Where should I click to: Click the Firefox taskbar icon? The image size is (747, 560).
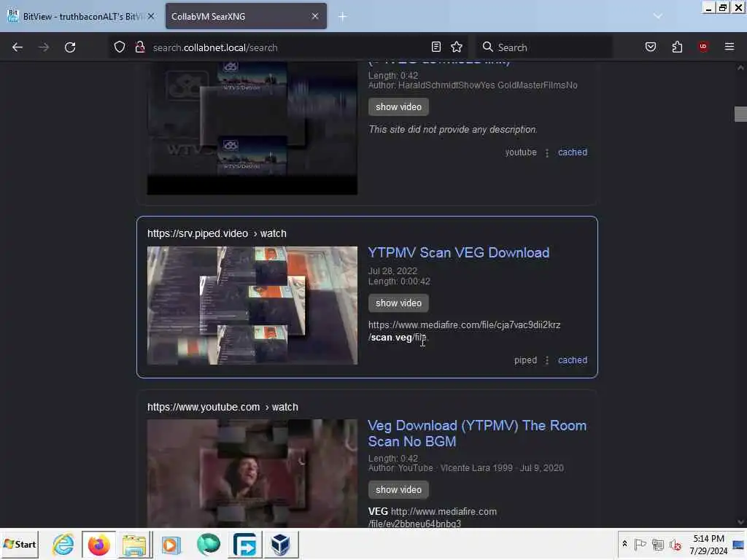pos(98,544)
